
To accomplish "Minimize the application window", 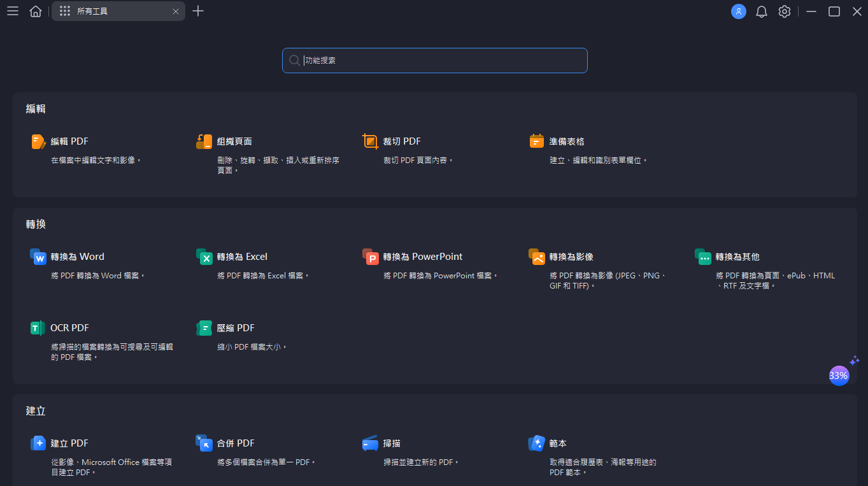I will (x=811, y=11).
